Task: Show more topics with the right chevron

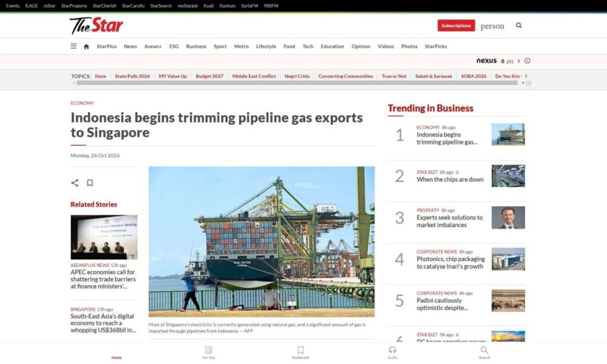Action: [x=526, y=76]
